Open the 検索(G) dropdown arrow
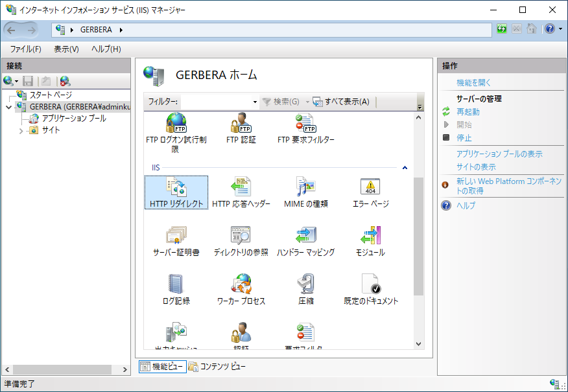The image size is (568, 392). (307, 102)
